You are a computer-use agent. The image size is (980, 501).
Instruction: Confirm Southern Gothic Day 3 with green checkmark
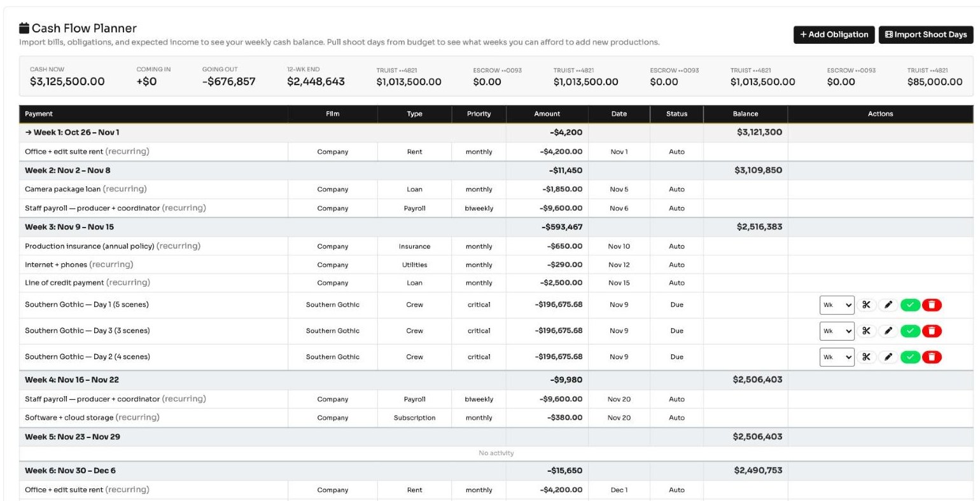click(x=910, y=331)
